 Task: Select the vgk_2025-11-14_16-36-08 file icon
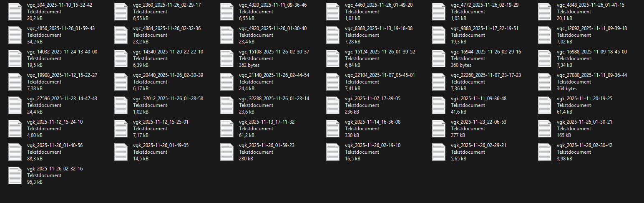(x=333, y=129)
